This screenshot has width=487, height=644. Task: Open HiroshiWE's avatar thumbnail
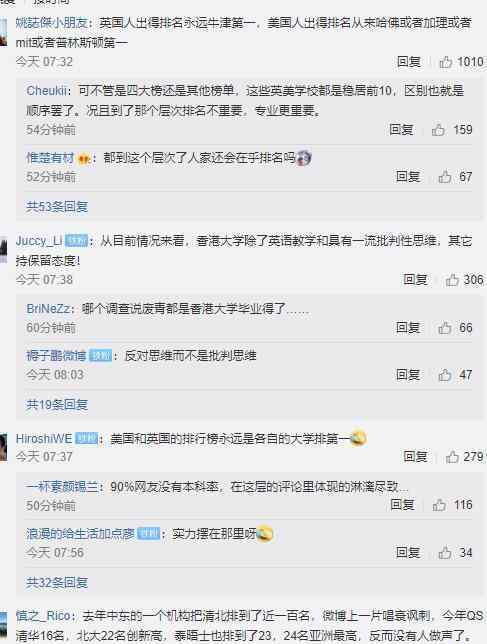tap(3, 448)
